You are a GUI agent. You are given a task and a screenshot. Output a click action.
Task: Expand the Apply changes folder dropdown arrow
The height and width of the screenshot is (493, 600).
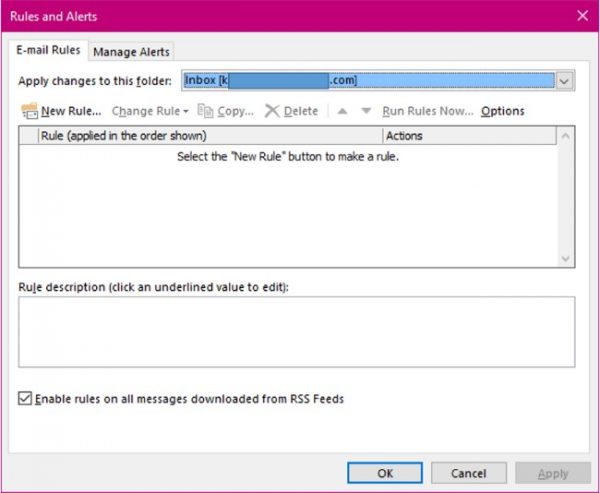click(564, 81)
